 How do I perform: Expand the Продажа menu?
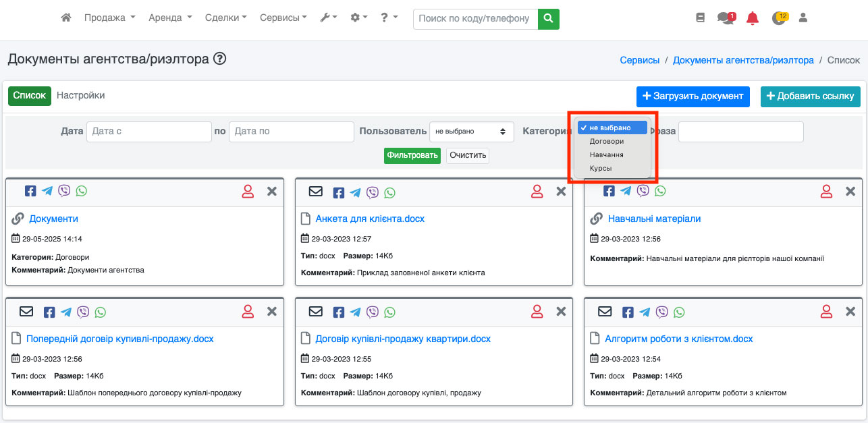coord(109,18)
